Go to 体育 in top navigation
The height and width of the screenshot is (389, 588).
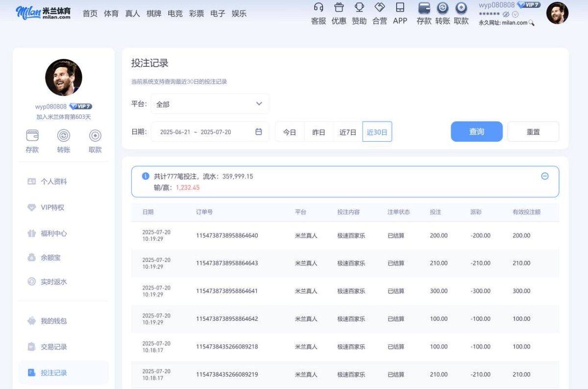click(111, 13)
